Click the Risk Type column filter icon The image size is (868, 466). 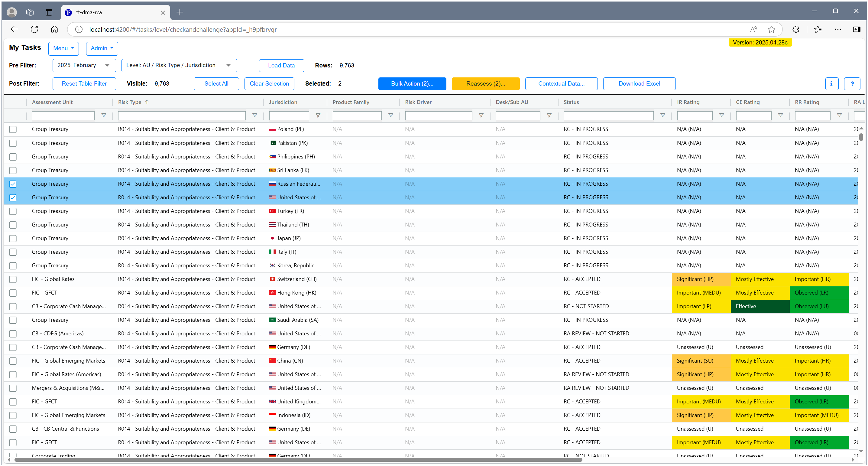click(x=254, y=116)
